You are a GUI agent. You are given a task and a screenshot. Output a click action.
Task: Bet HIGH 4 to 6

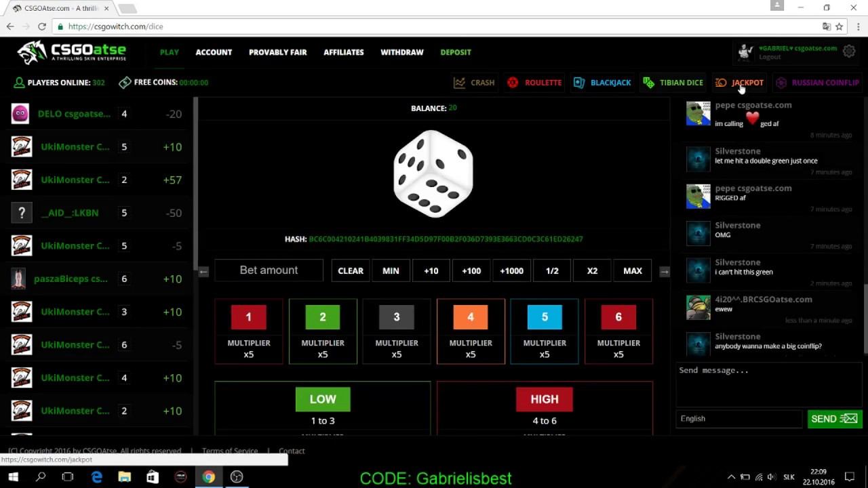(545, 408)
